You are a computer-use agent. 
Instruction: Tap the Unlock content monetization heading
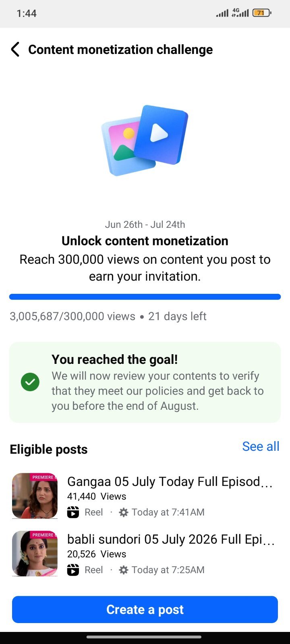(x=145, y=241)
